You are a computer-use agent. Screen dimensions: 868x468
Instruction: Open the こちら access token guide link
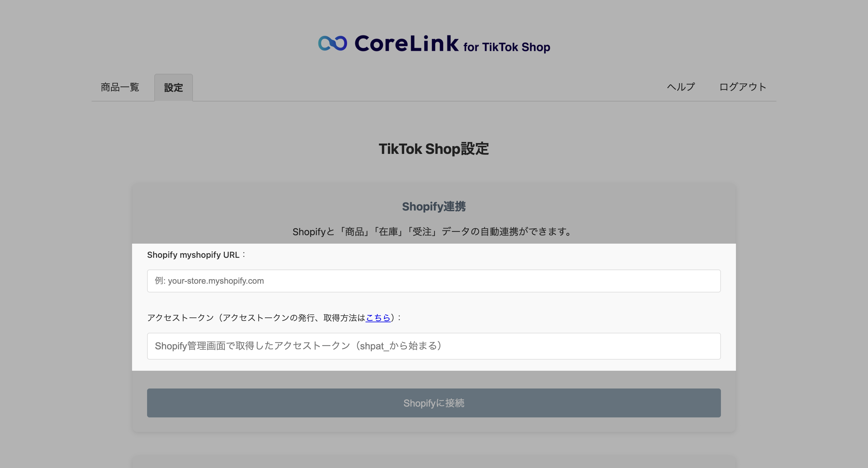[378, 318]
